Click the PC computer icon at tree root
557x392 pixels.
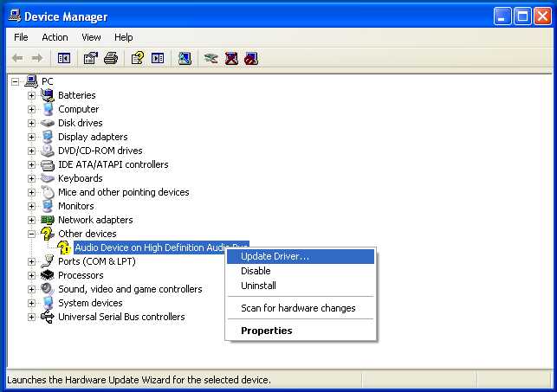pyautogui.click(x=31, y=81)
